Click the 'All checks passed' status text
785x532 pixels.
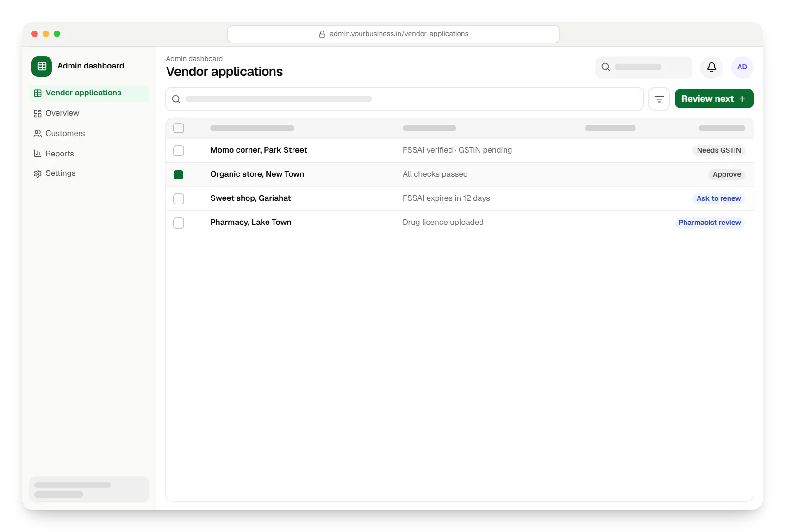(435, 174)
